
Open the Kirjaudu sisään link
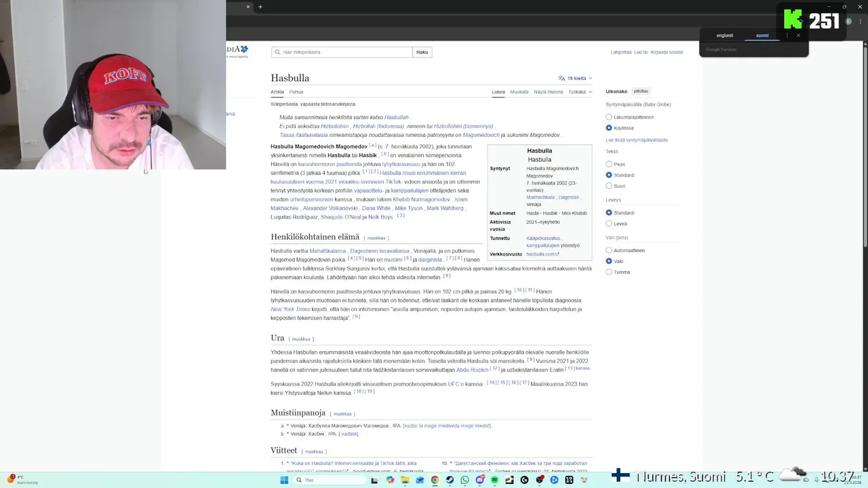click(x=667, y=52)
